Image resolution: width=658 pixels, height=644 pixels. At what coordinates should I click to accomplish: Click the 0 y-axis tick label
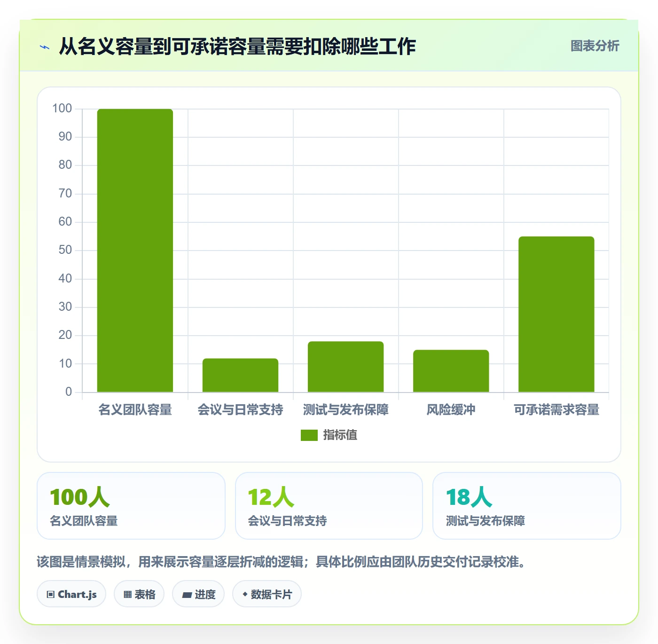pos(69,392)
